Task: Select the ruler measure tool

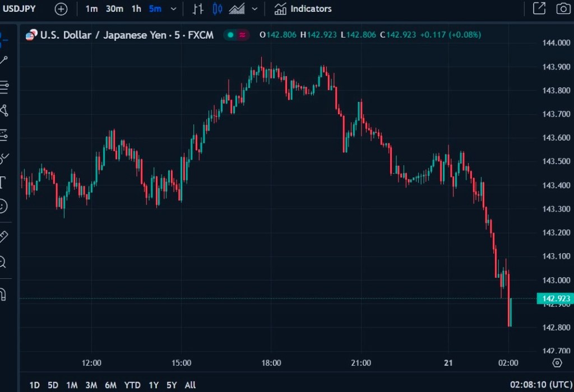Action: click(3, 237)
